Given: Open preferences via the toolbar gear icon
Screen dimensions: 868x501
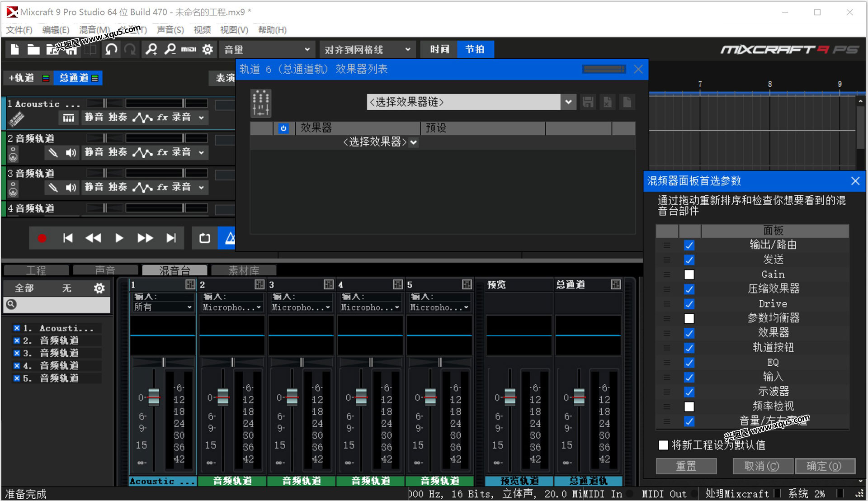Looking at the screenshot, I should pos(208,49).
